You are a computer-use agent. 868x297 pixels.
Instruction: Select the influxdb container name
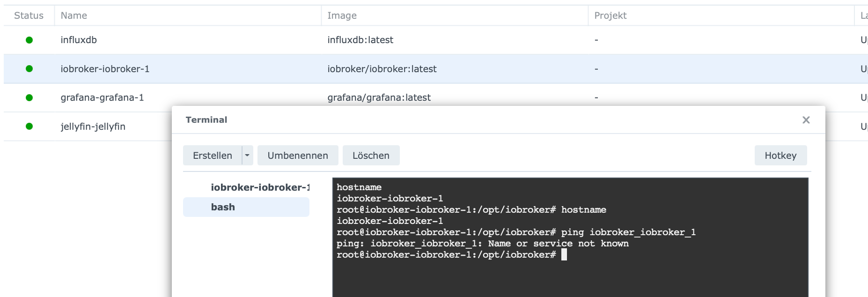pos(79,40)
